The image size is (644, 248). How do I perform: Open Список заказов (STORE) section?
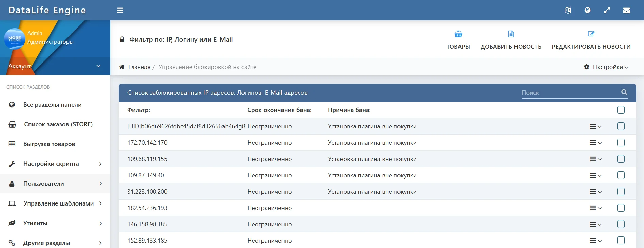tap(58, 124)
